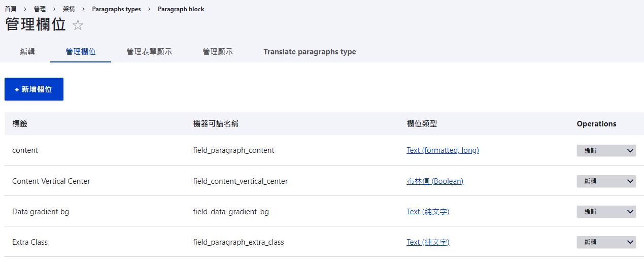Click the 新增欄位 button

34,89
